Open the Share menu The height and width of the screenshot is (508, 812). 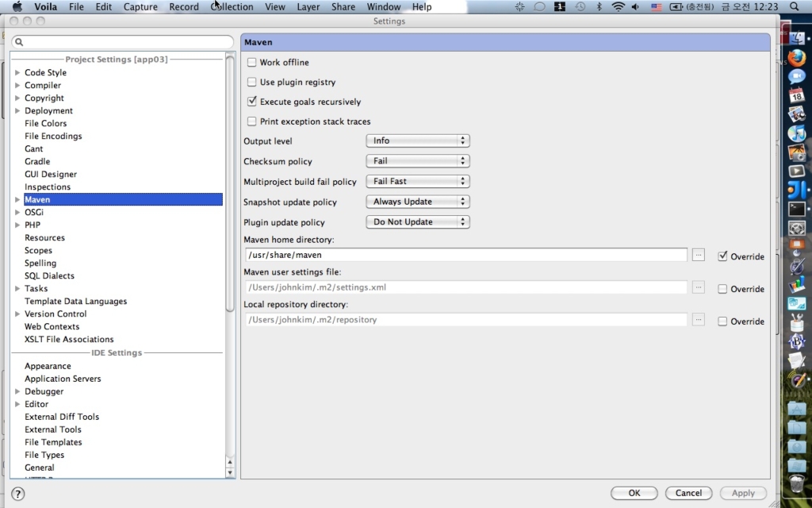pyautogui.click(x=343, y=6)
